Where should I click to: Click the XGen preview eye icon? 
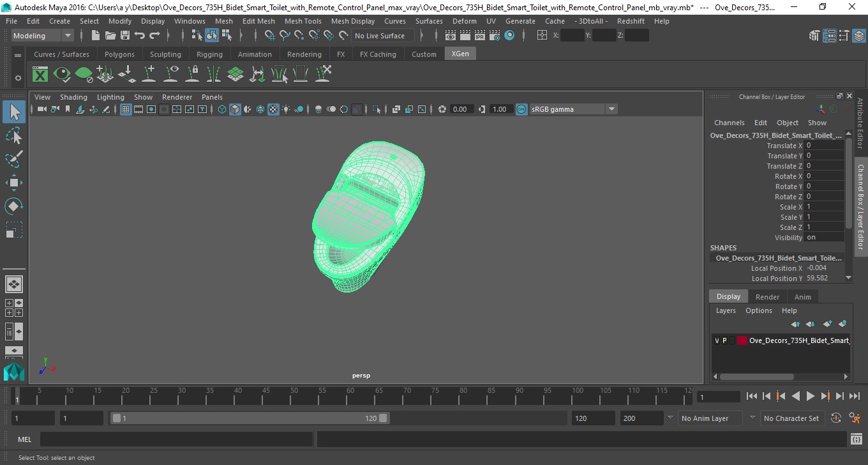[62, 75]
